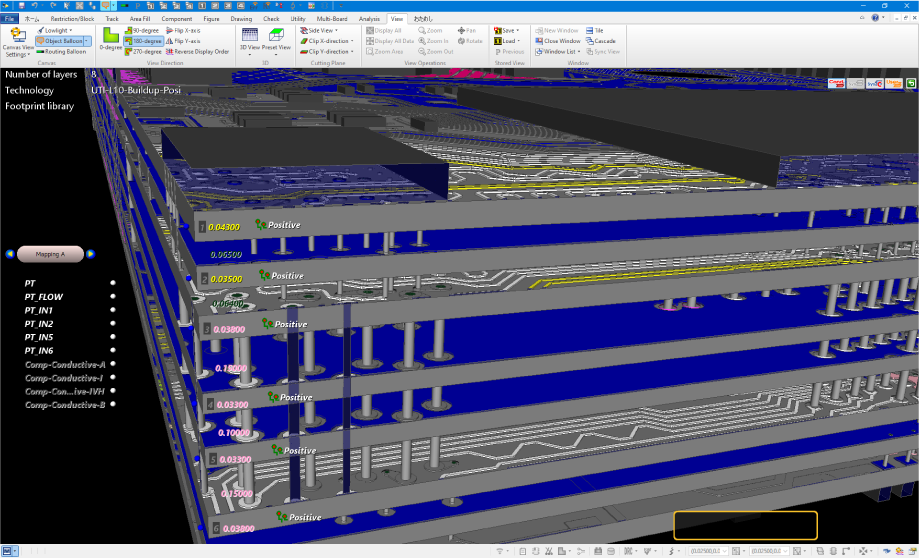Toggle visibility dot for PT_IN5 layer
Image resolution: width=919 pixels, height=558 pixels.
tap(113, 337)
